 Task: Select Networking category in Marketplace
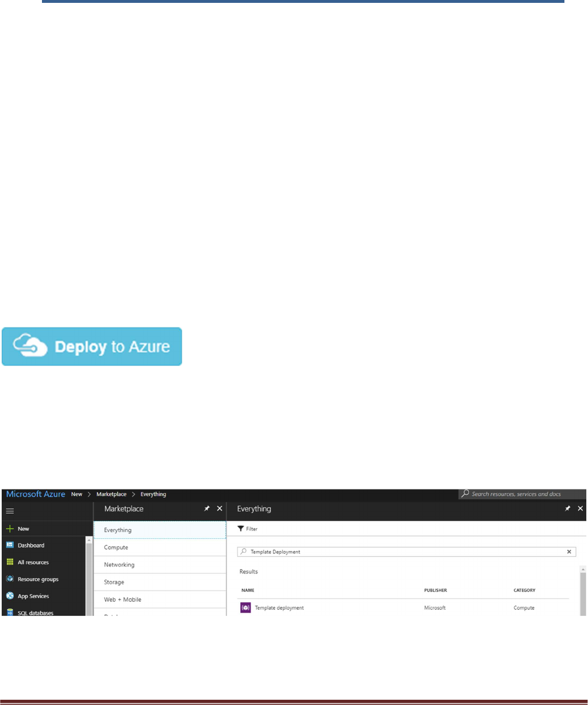160,565
